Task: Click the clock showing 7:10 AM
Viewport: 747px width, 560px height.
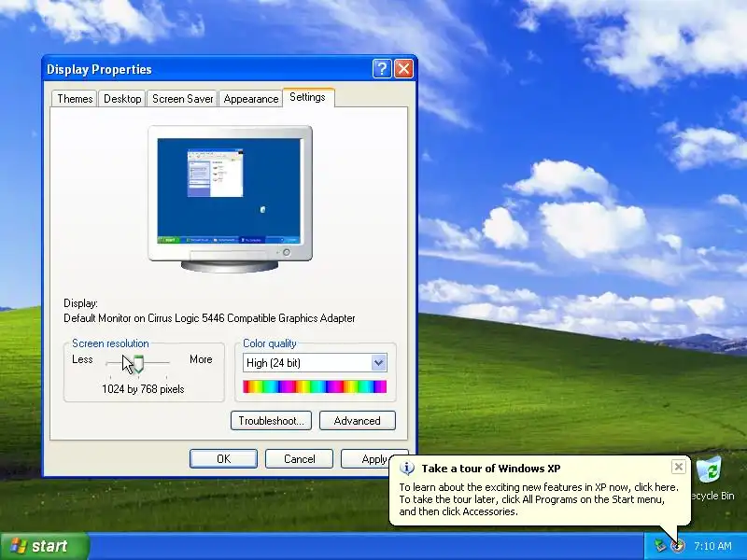Action: point(712,546)
